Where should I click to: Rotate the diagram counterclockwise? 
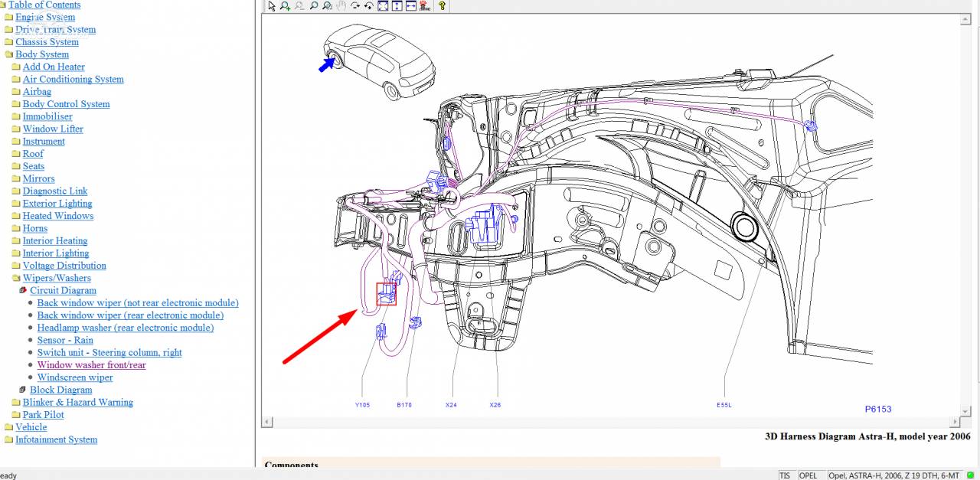pyautogui.click(x=369, y=5)
